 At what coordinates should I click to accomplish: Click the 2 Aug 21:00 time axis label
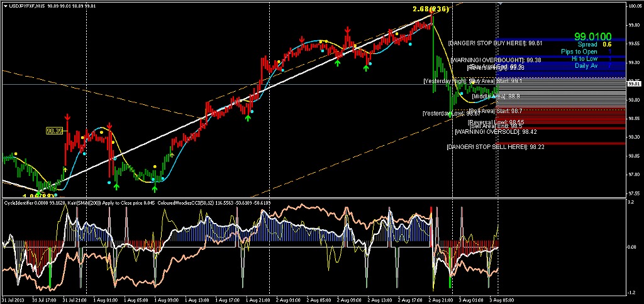click(x=442, y=300)
